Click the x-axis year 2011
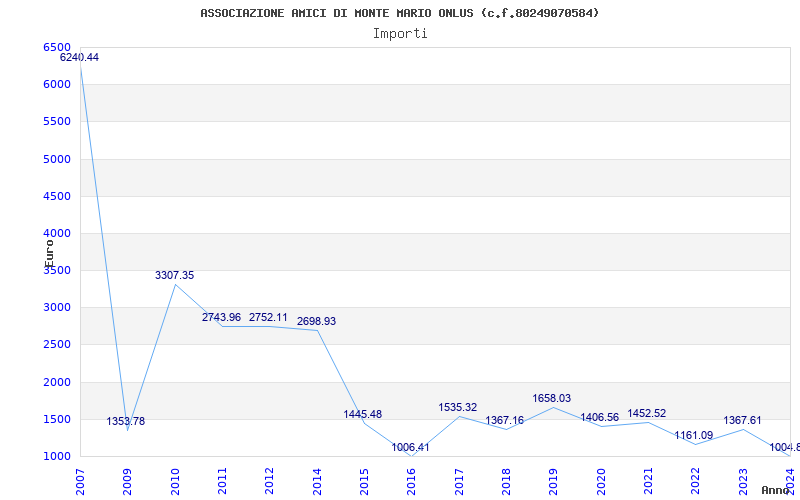 click(x=222, y=482)
